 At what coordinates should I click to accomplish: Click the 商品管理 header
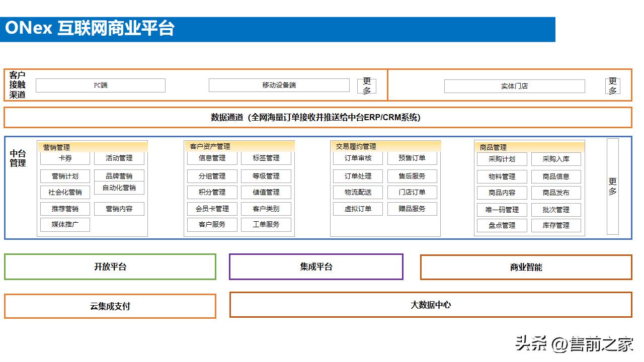tap(491, 146)
